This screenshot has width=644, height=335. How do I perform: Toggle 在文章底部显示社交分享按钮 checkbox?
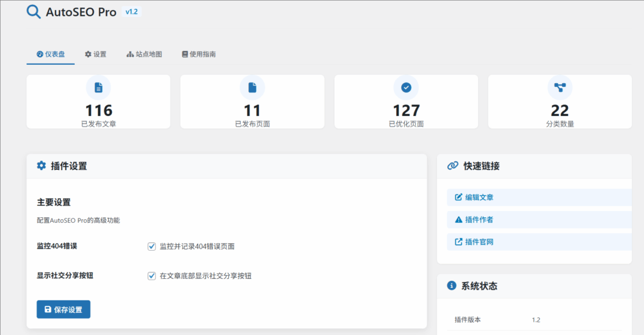pyautogui.click(x=152, y=276)
